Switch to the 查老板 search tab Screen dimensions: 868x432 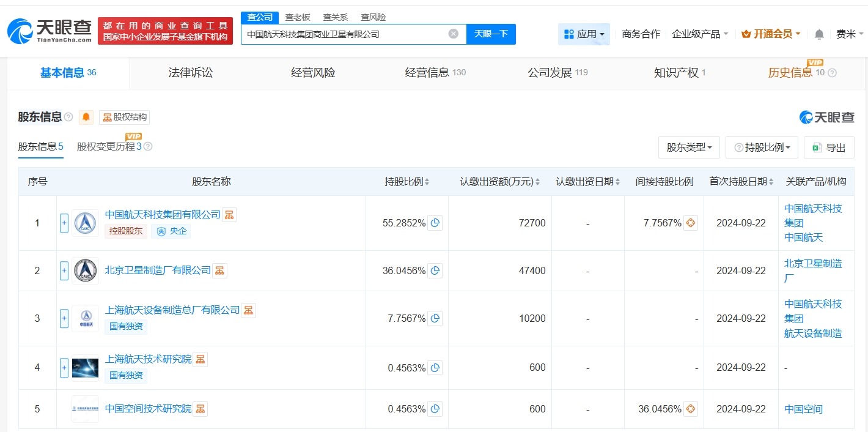[298, 17]
